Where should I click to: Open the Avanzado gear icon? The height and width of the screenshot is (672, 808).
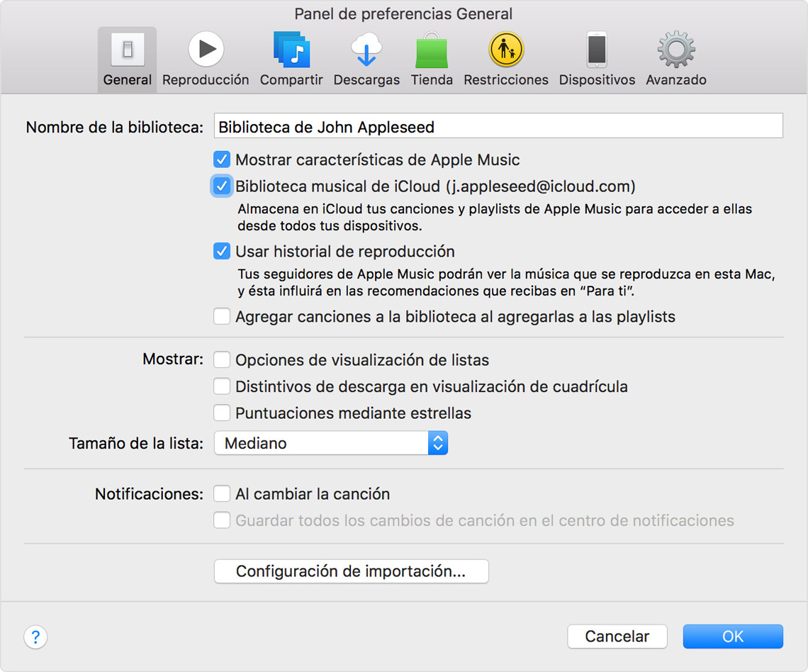tap(676, 50)
